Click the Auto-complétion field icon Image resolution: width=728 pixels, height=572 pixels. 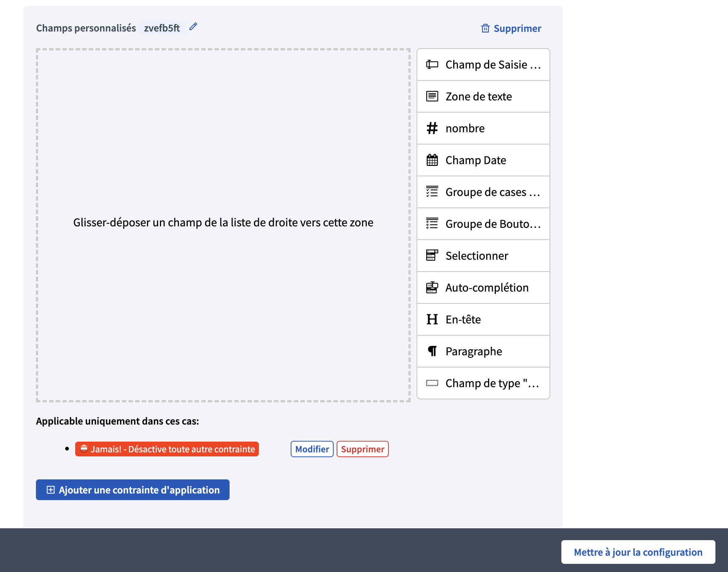[x=432, y=287]
